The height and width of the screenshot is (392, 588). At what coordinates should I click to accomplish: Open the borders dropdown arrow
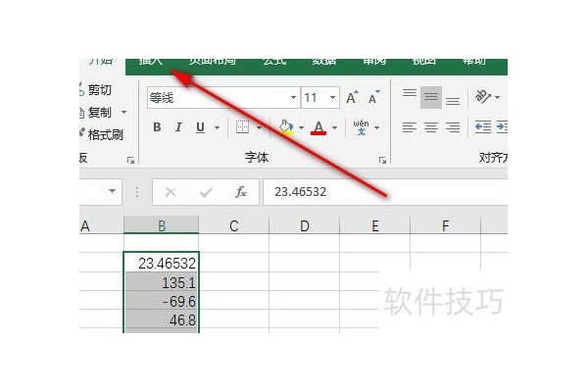click(259, 127)
